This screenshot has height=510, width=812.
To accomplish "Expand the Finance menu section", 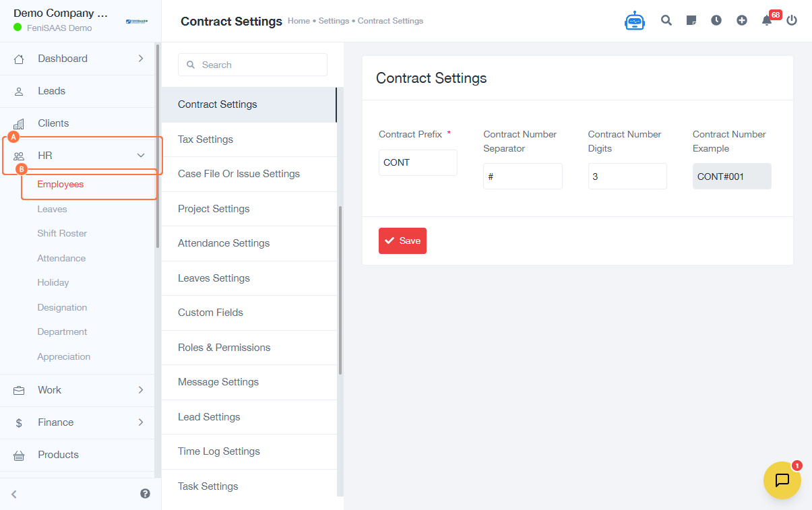I will point(140,422).
